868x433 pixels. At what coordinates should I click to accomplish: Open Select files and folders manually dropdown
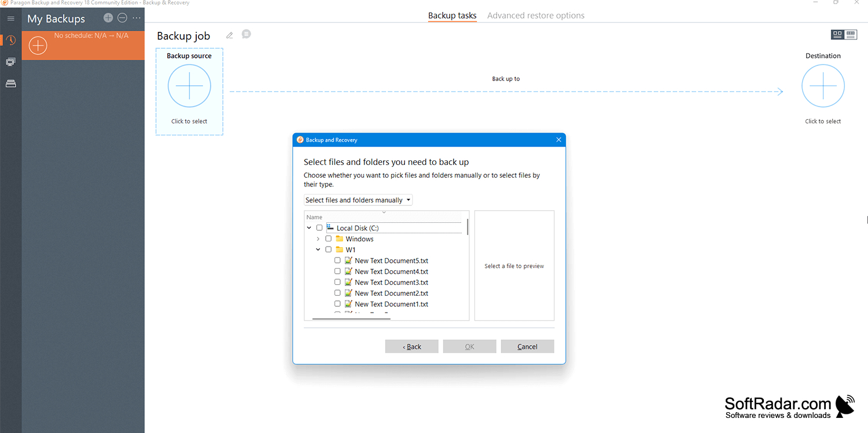click(x=358, y=200)
